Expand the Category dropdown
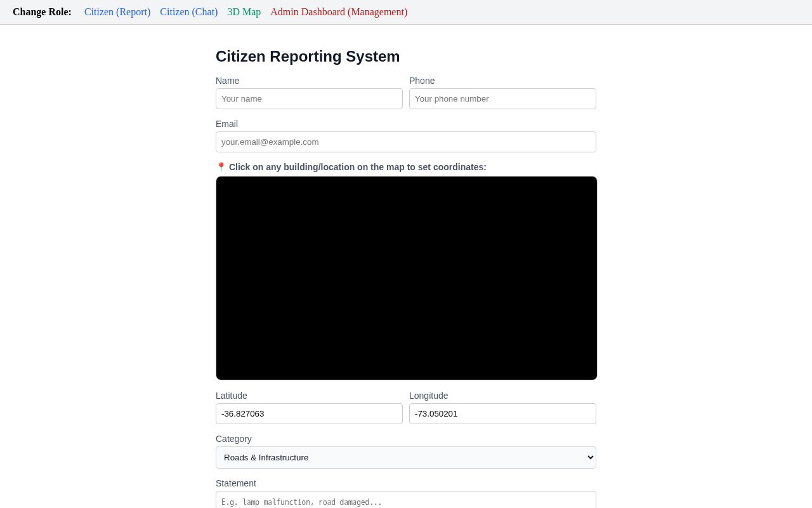 pos(406,458)
